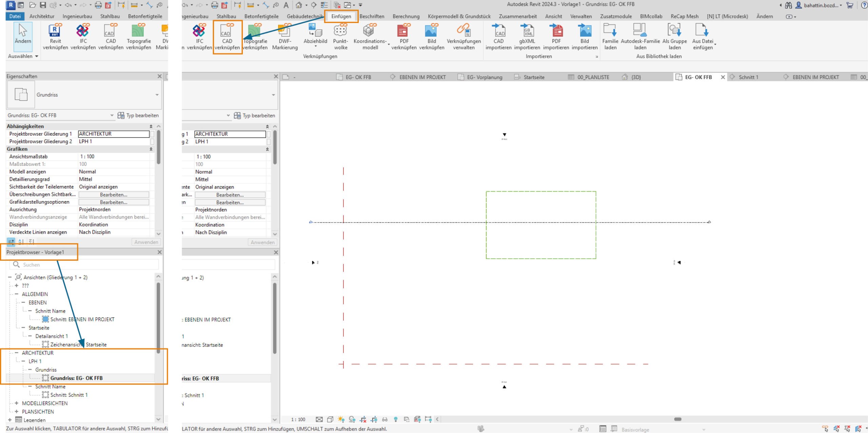Open the 00_PLANLISTE view tab
The width and height of the screenshot is (868, 433).
[593, 77]
